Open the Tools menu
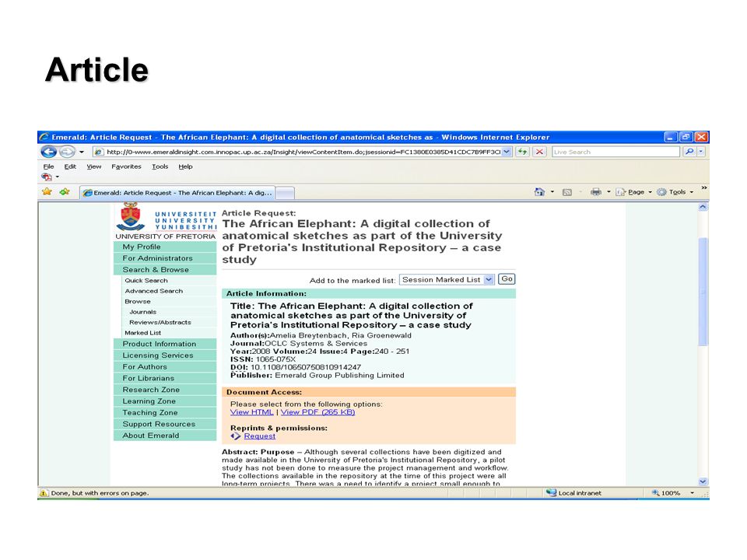 160,166
